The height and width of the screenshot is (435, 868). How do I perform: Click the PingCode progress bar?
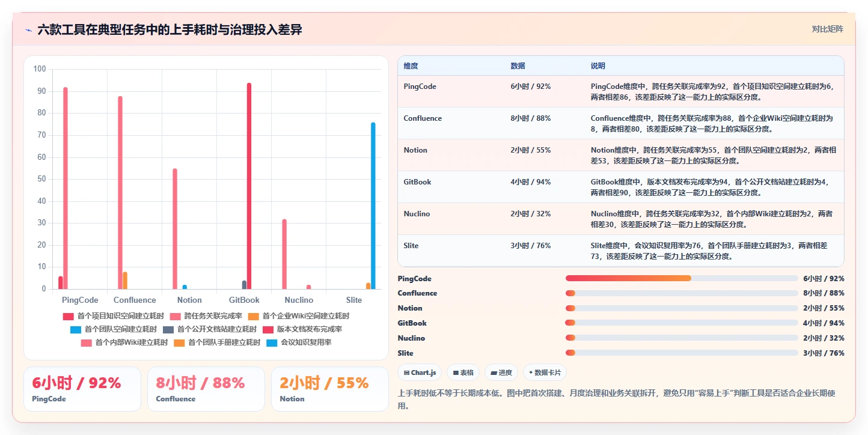682,278
